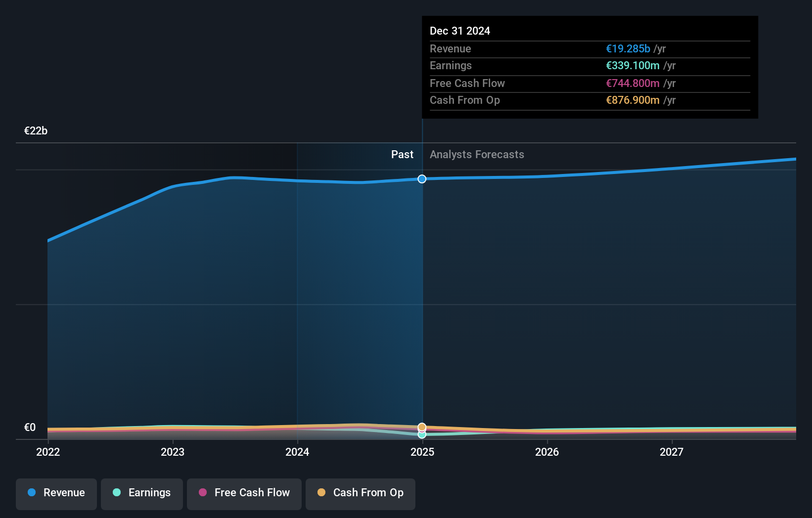Toggle the Cash From Op legend button
Viewport: 812px width, 518px height.
click(x=361, y=494)
